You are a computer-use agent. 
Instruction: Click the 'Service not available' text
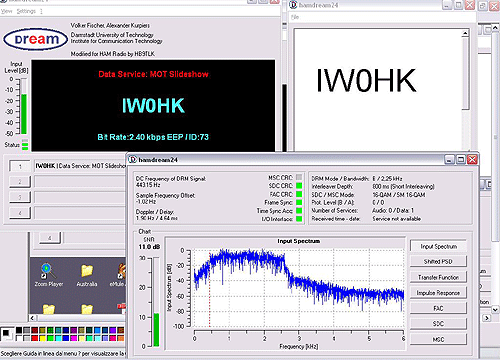pyautogui.click(x=396, y=219)
